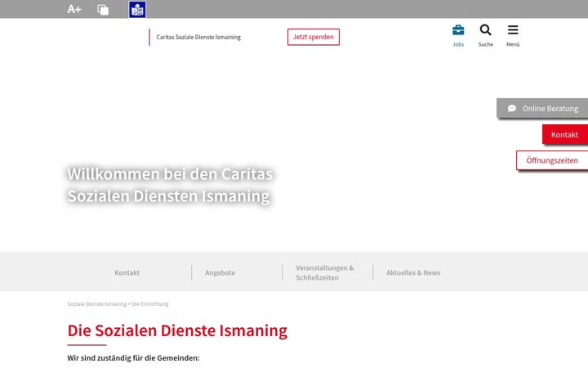Open Veranstaltungen & Schließzeiten navigation item

click(325, 272)
